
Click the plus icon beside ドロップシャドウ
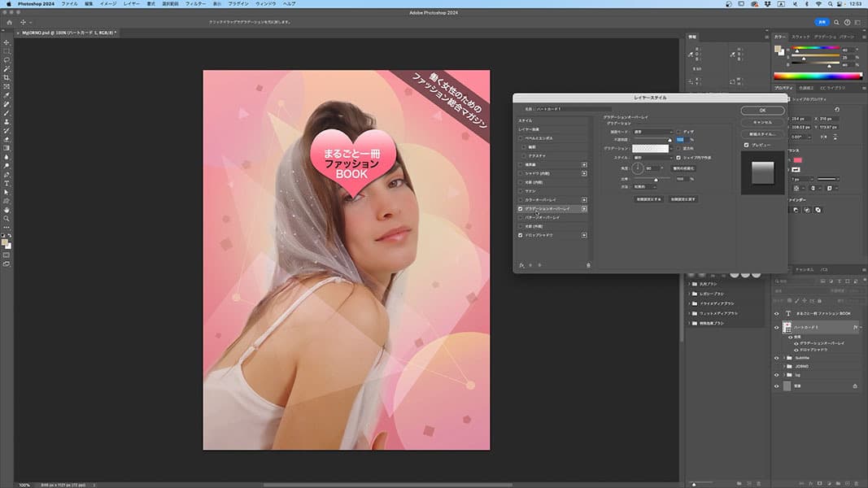click(x=584, y=235)
